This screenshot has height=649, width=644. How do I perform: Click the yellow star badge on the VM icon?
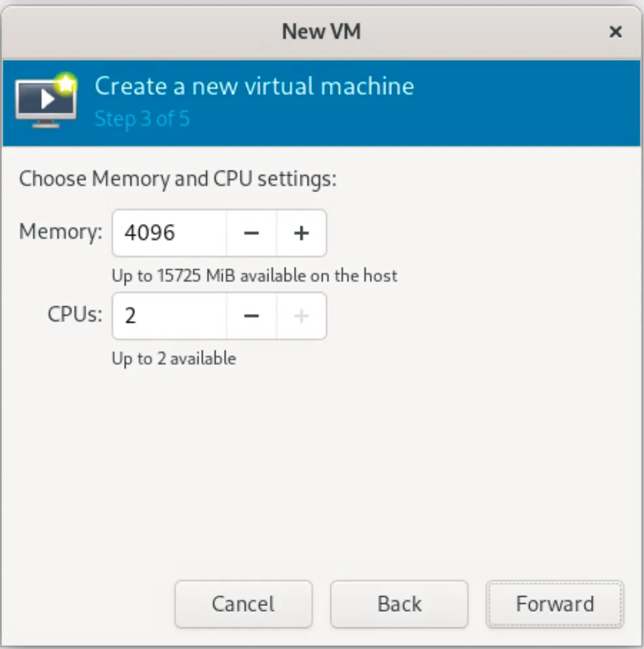[65, 84]
